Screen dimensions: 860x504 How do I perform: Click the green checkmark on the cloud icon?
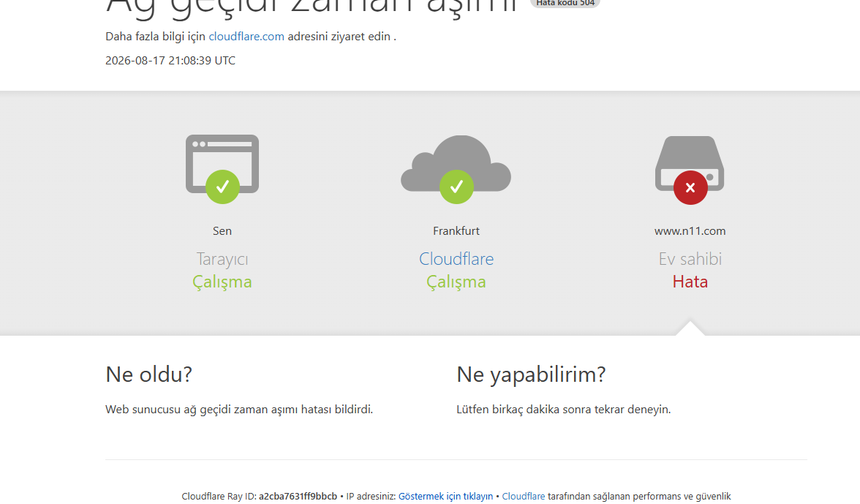click(x=456, y=187)
